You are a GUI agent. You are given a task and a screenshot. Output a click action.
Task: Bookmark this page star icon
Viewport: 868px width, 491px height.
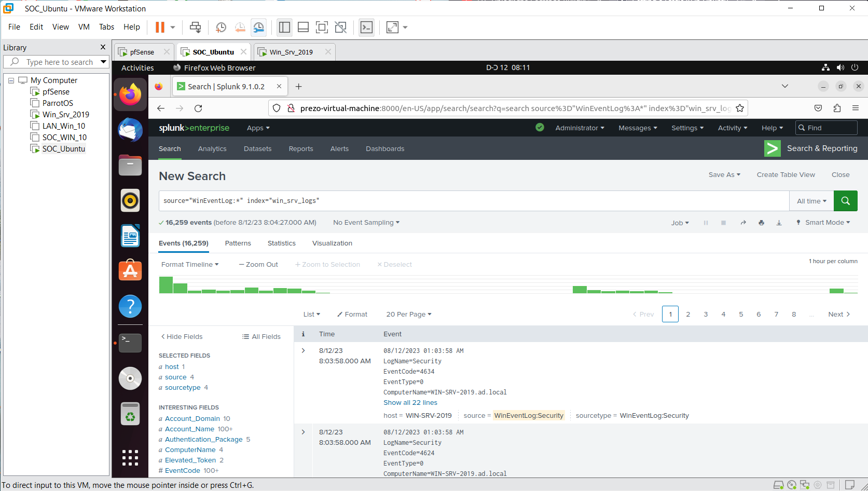point(740,108)
